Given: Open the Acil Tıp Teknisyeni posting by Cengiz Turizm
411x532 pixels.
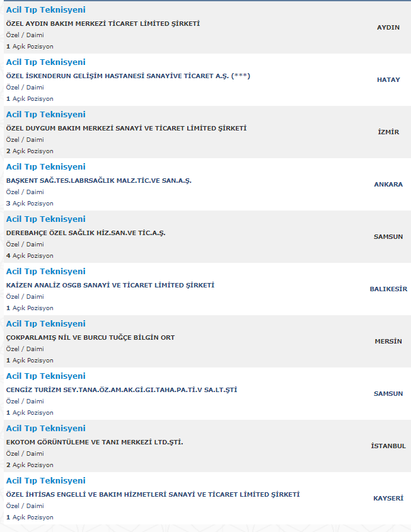Looking at the screenshot, I should [x=45, y=376].
